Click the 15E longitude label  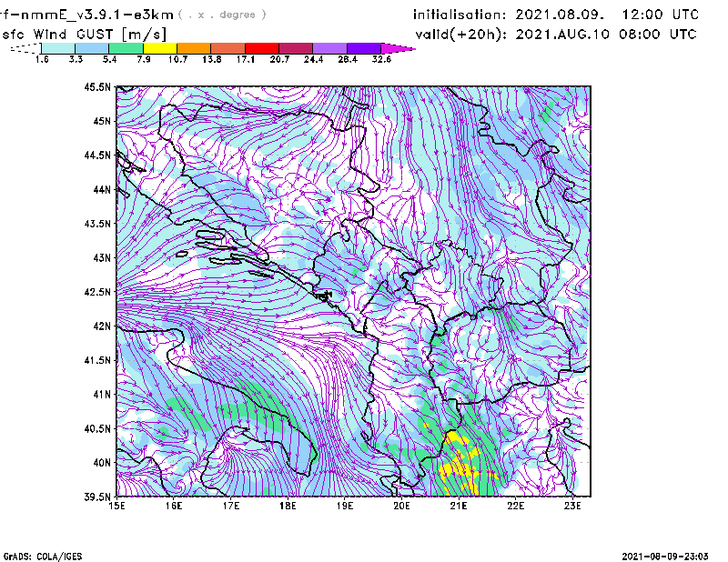click(117, 506)
